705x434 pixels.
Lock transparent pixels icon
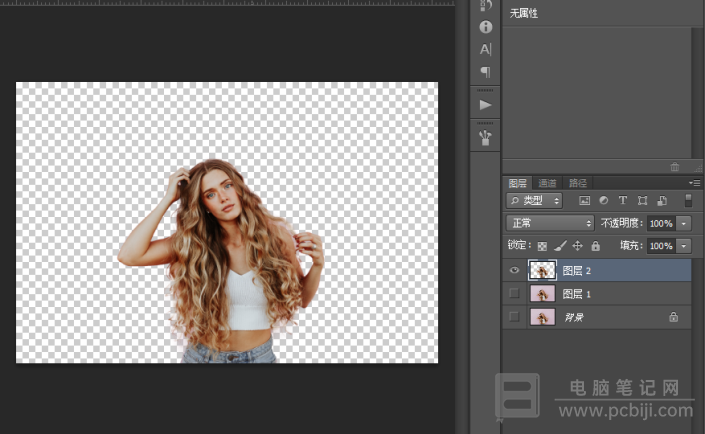tap(542, 246)
